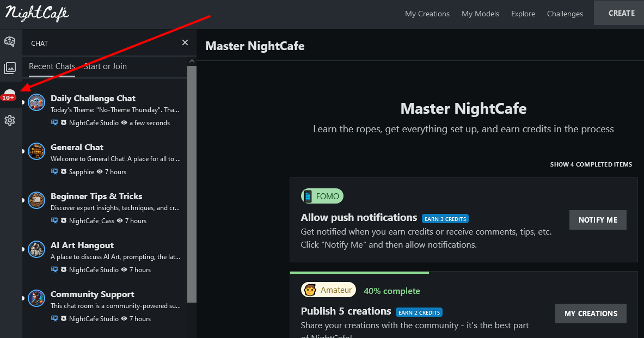Screen dimensions: 644x338
Task: Click the eye icon beside 'a few seconds'
Action: click(x=124, y=122)
